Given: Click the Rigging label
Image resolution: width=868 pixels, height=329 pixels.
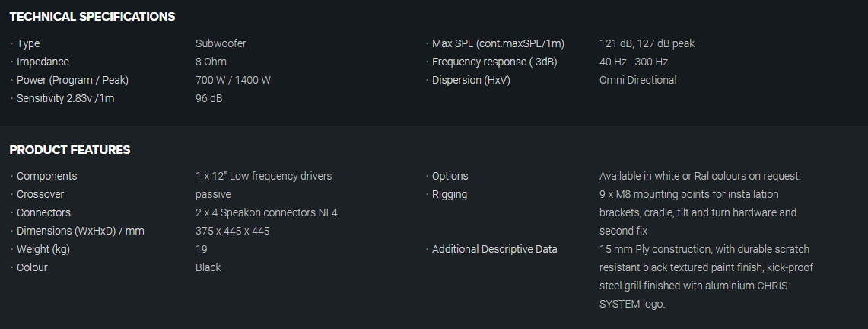Looking at the screenshot, I should (450, 194).
